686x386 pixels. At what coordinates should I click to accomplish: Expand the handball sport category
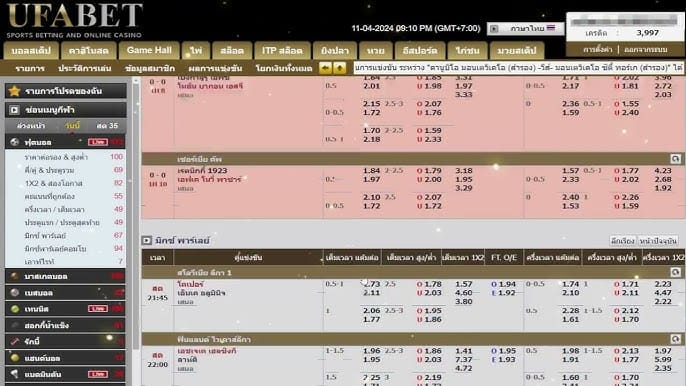66,358
